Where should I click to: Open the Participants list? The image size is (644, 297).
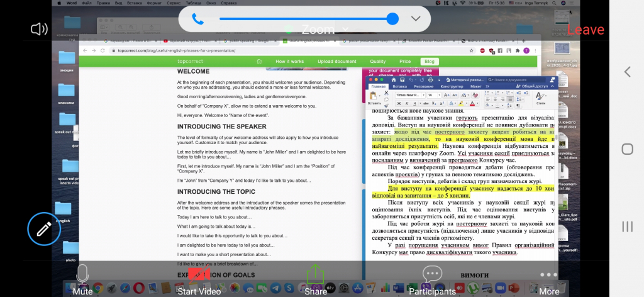(432, 281)
